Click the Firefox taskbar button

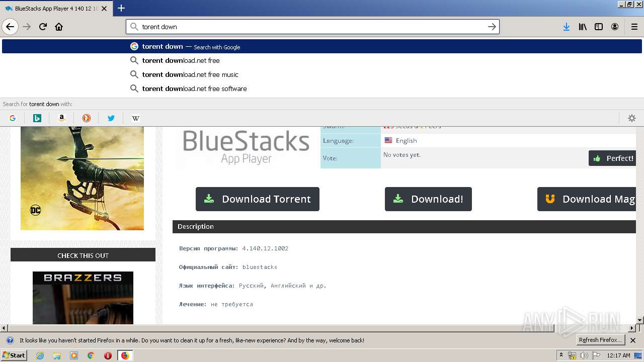coord(125,355)
